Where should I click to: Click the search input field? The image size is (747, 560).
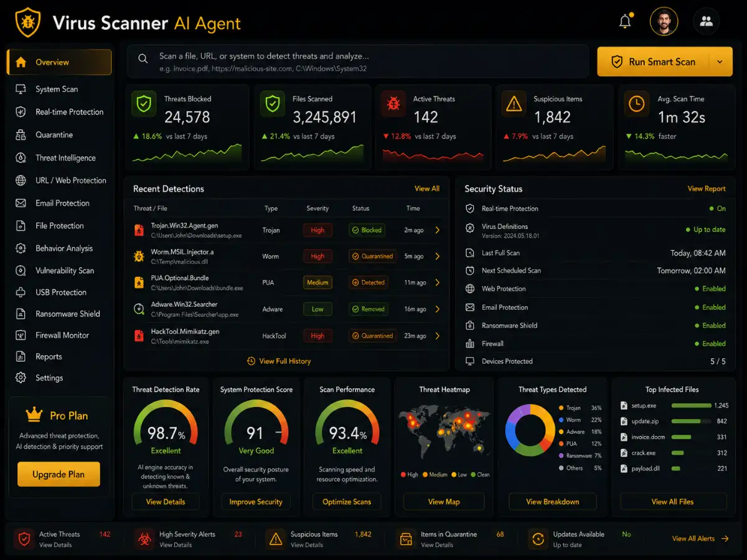[x=358, y=61]
